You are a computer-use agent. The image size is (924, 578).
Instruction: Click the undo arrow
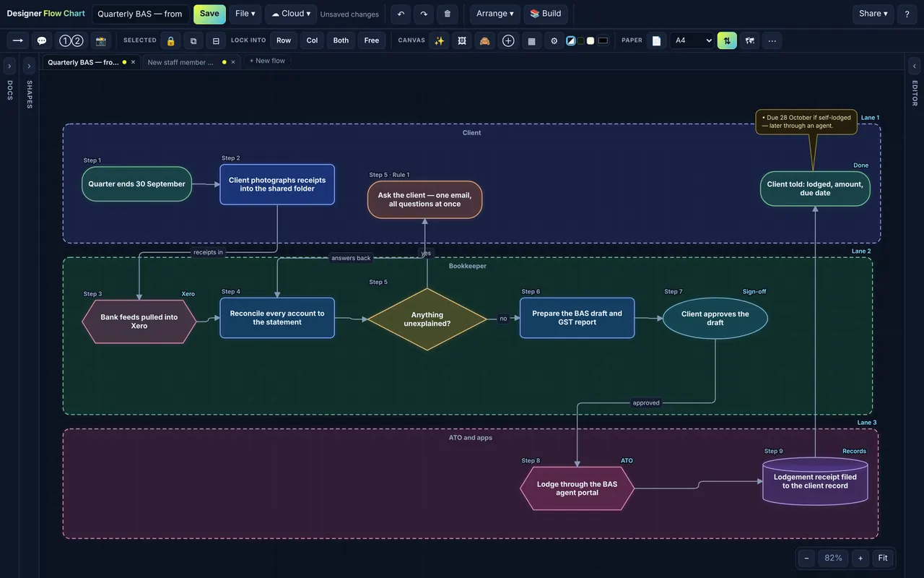click(x=401, y=14)
